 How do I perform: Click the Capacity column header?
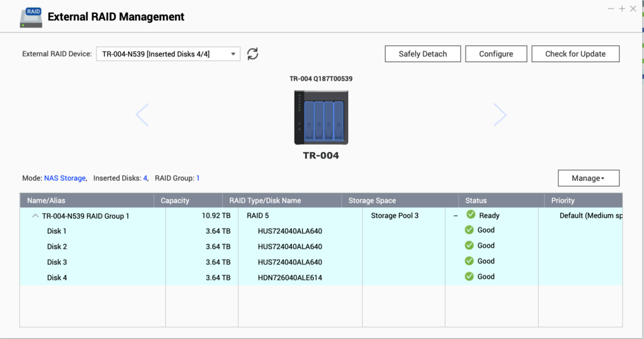[188, 200]
